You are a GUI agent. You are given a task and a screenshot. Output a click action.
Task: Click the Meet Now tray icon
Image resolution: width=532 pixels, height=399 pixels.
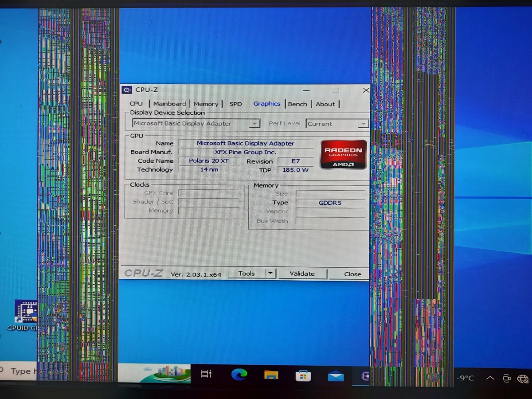pos(506,378)
